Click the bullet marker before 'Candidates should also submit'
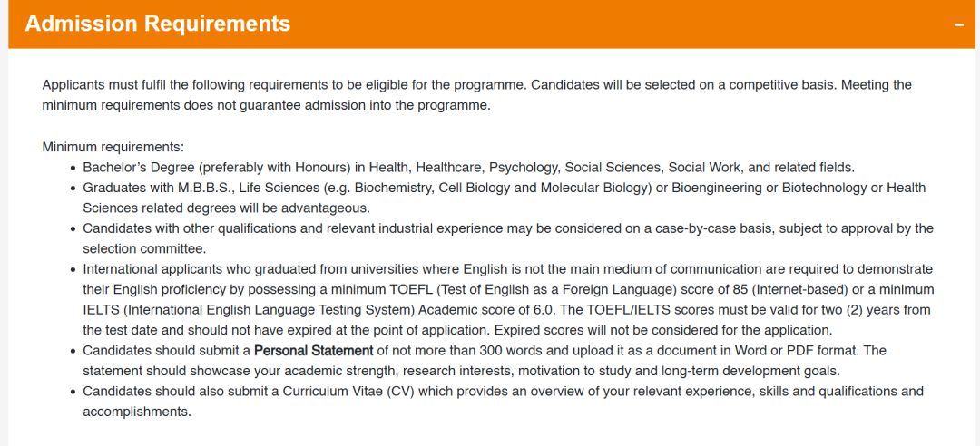 [x=73, y=392]
